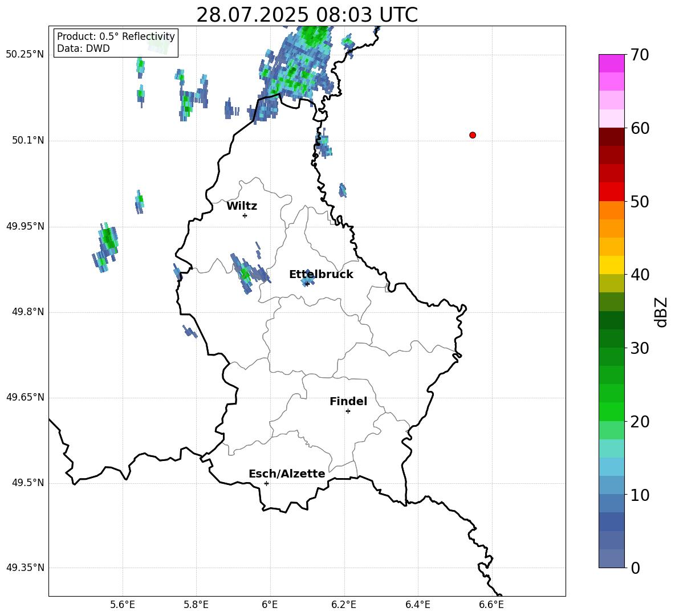Image resolution: width=675 pixels, height=616 pixels.
Task: Click the 6.2°E longitude label
Action: [344, 605]
